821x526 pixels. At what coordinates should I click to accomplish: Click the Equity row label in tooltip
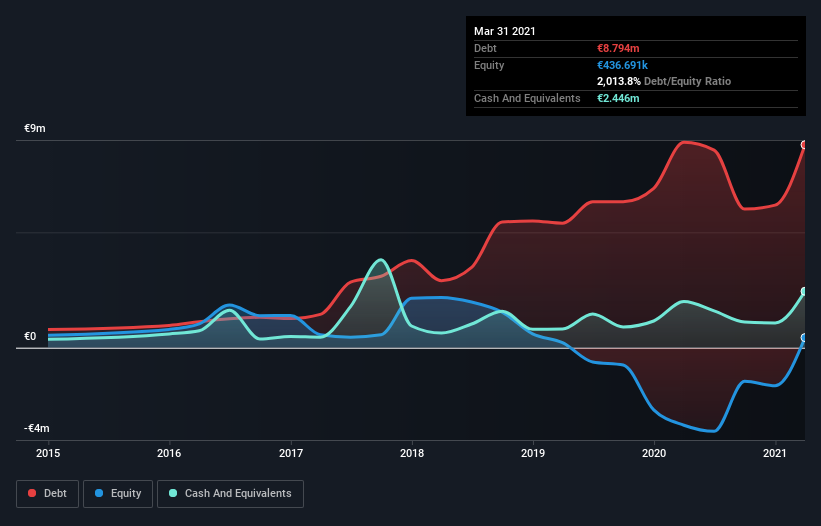(x=489, y=65)
